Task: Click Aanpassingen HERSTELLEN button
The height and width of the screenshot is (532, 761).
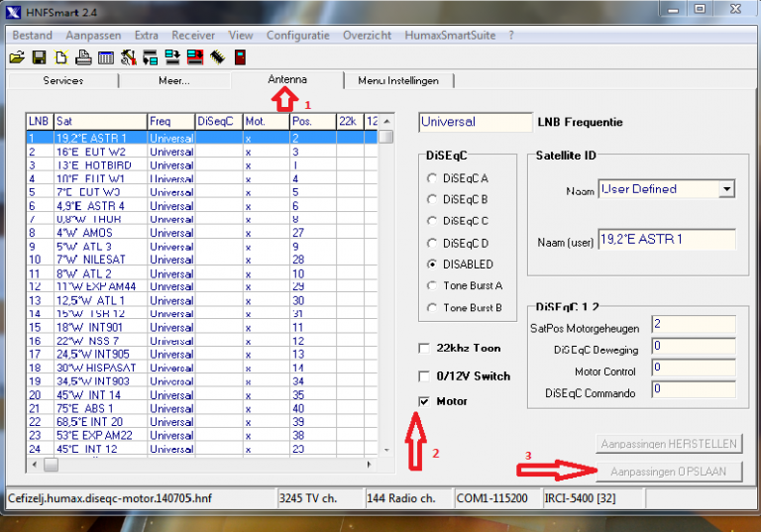Action: 669,445
